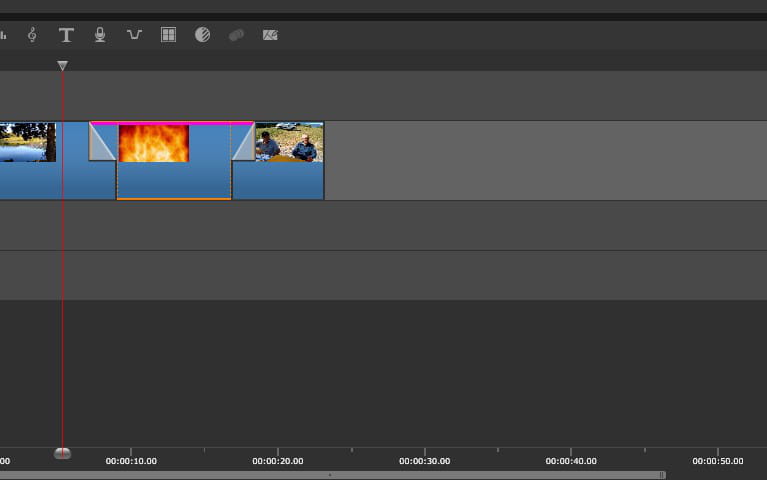Click the striped circle track transparency icon
Image resolution: width=767 pixels, height=480 pixels.
click(x=203, y=35)
